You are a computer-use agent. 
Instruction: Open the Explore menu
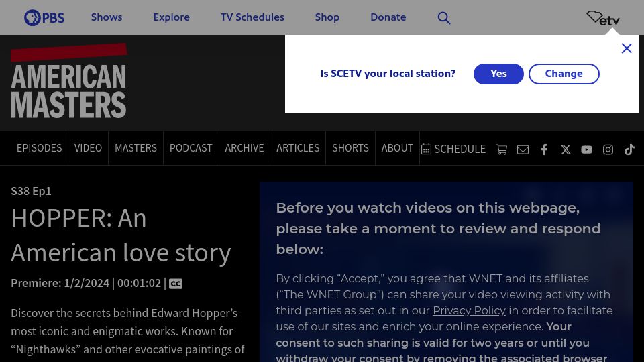171,17
